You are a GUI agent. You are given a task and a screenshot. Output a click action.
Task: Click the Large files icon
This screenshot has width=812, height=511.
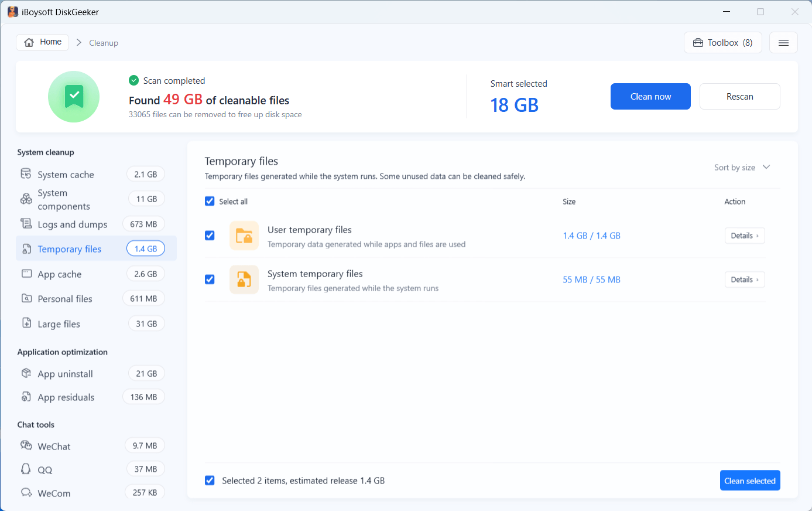26,323
